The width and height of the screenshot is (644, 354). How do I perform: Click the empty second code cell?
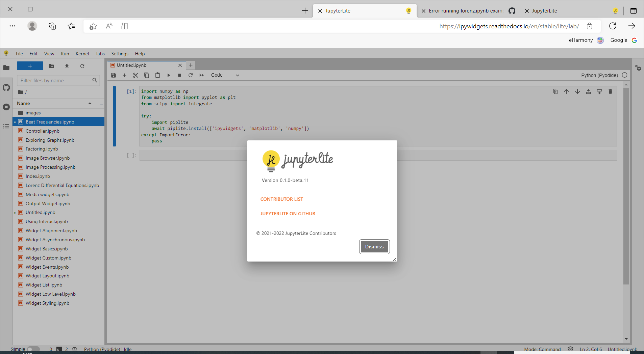coord(378,155)
